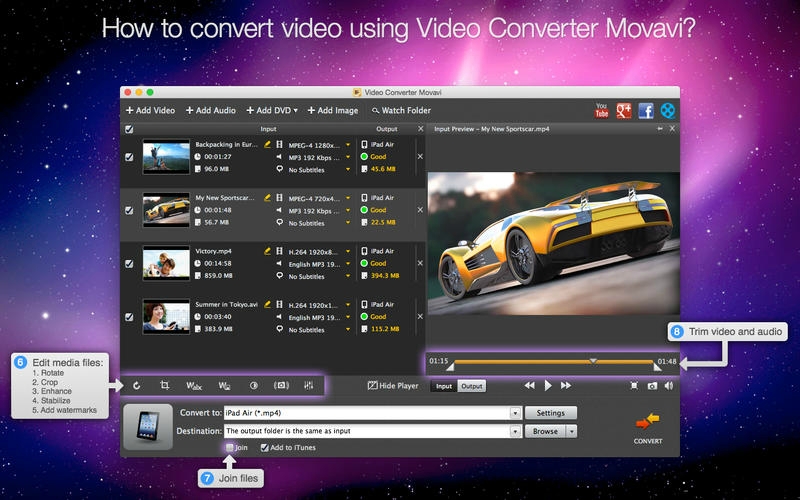Viewport: 800px width, 500px height.
Task: Toggle the Add to iTunes checkbox
Action: [x=264, y=447]
